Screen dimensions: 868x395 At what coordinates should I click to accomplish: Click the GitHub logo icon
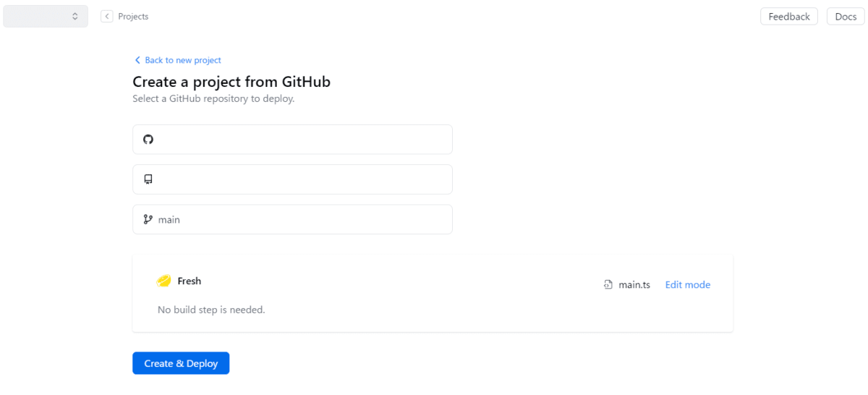pyautogui.click(x=148, y=140)
